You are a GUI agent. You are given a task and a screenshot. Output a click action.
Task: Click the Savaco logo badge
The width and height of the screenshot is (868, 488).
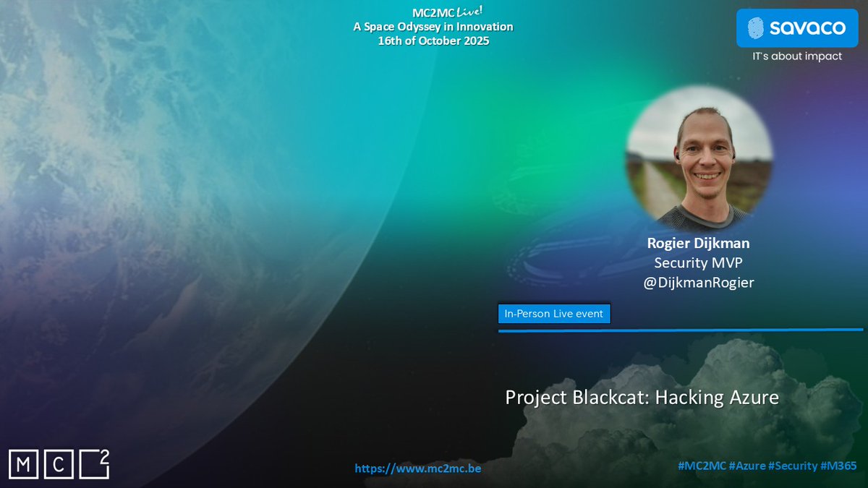click(x=797, y=28)
